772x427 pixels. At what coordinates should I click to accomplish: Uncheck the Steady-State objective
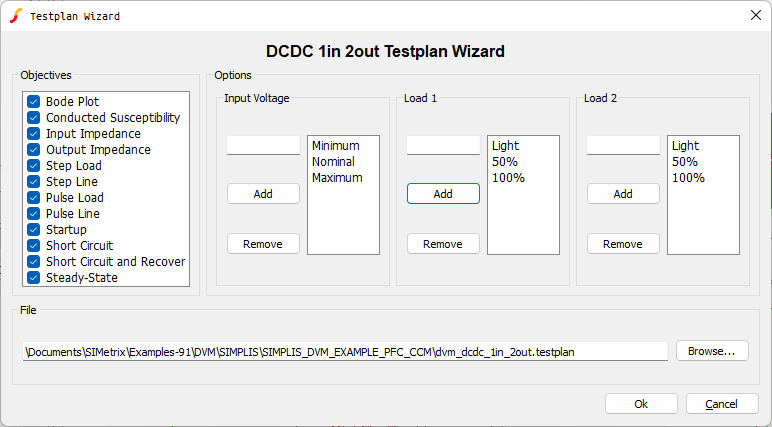coord(33,278)
